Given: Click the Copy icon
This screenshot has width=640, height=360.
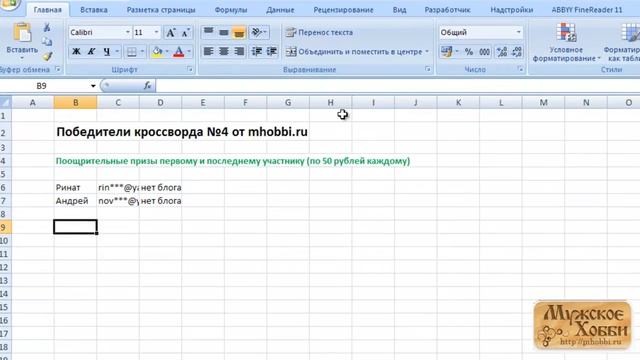Looking at the screenshot, I should coord(47,42).
